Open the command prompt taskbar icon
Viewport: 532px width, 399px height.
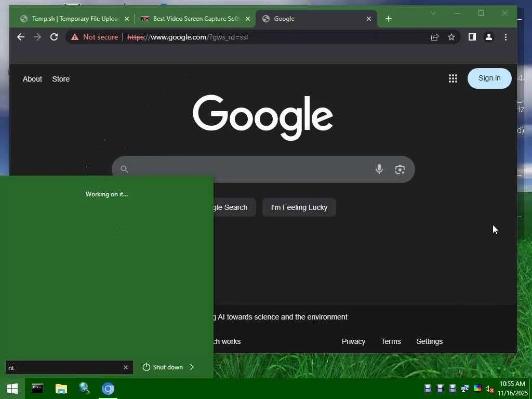37,389
